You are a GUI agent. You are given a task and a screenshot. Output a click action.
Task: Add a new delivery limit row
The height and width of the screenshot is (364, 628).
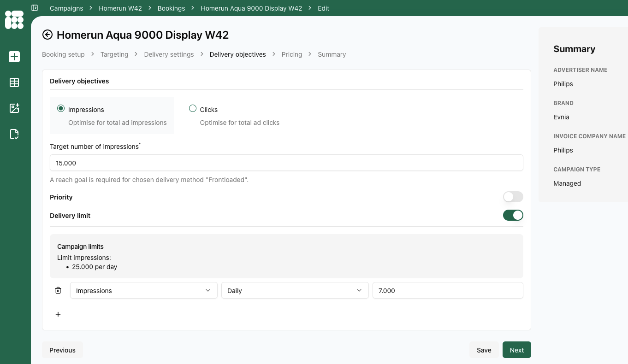58,314
